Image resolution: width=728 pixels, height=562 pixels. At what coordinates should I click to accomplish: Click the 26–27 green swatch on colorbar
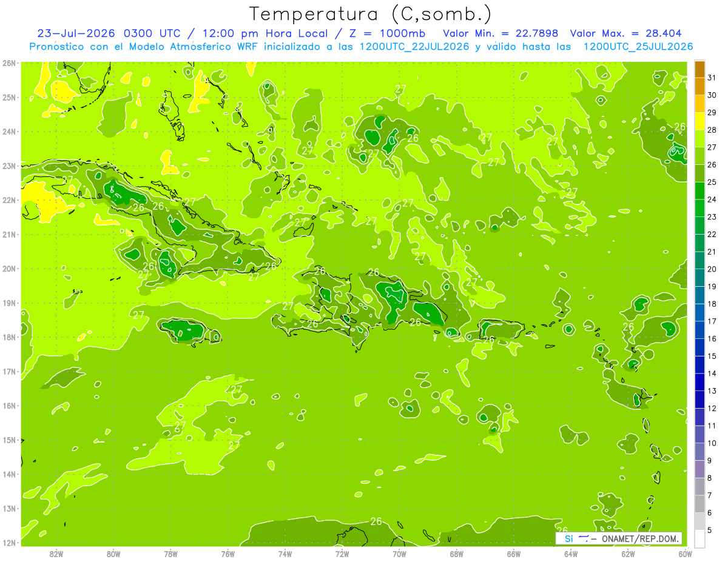tap(699, 156)
